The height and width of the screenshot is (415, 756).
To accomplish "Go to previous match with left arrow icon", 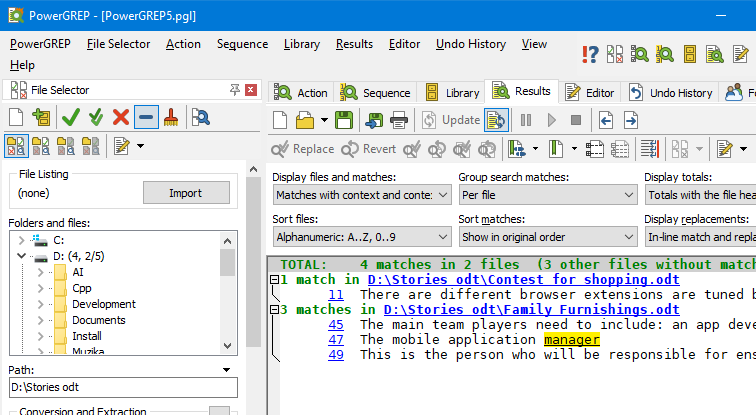I will (606, 120).
